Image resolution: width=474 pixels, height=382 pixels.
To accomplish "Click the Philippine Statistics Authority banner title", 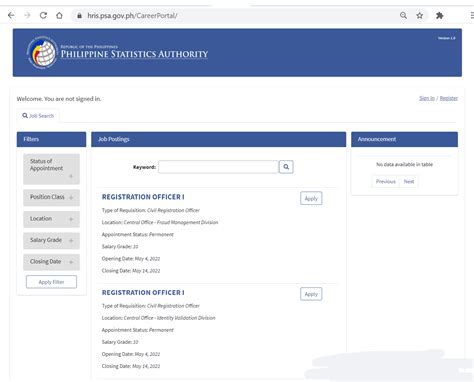I will pos(134,54).
